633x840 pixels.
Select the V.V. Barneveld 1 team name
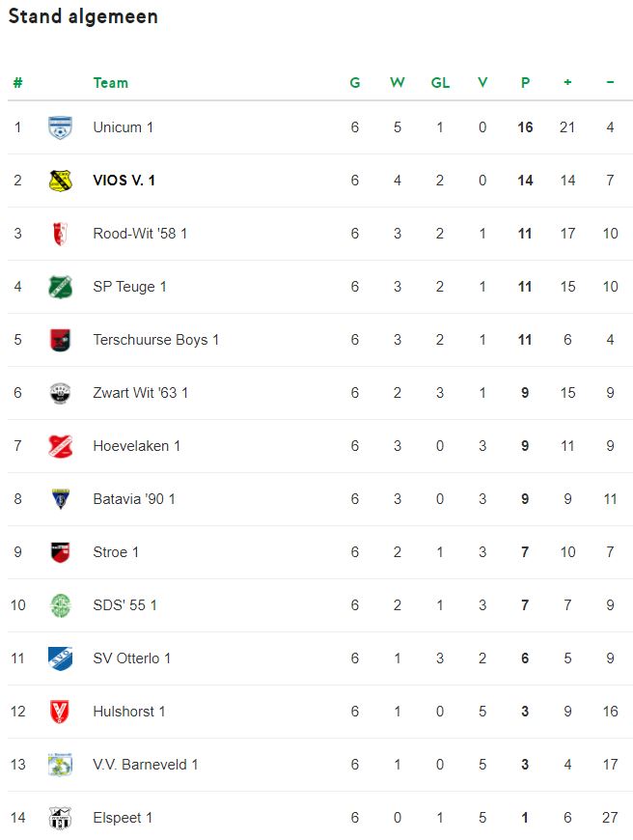click(x=146, y=765)
